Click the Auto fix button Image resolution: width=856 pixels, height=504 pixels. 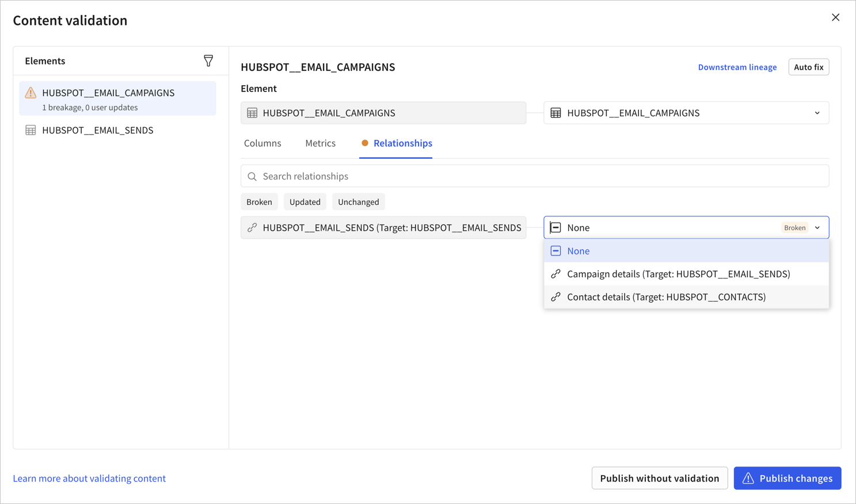tap(808, 67)
